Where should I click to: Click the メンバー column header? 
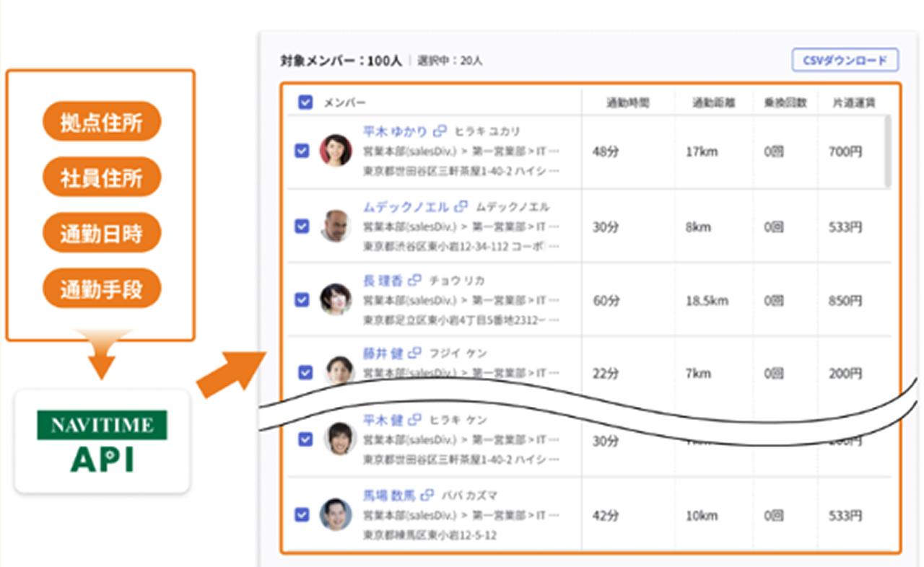[345, 103]
